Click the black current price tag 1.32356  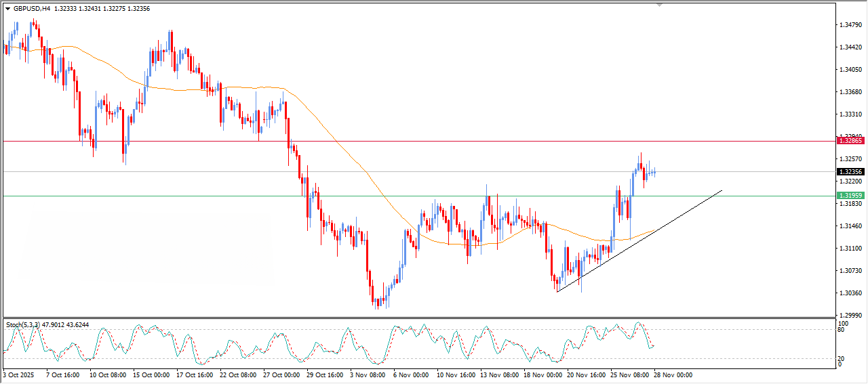tap(850, 172)
